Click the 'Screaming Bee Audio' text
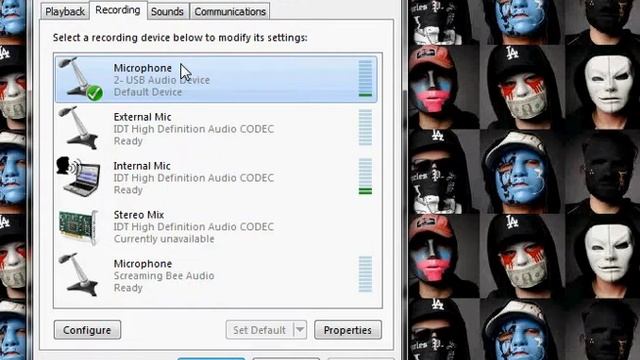This screenshot has width=640, height=360. pyautogui.click(x=164, y=276)
